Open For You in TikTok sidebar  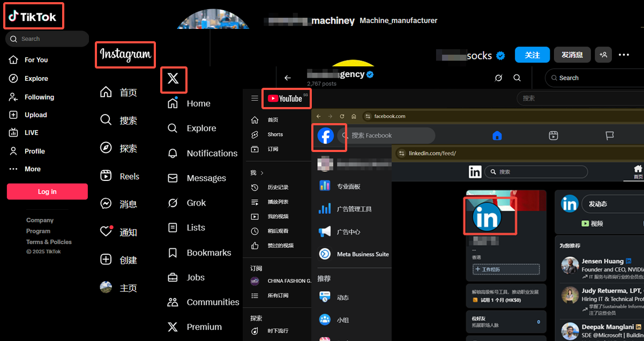pos(28,60)
